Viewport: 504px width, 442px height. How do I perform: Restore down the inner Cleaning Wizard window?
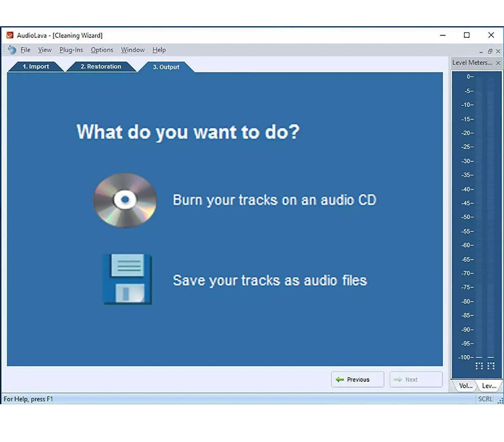490,51
